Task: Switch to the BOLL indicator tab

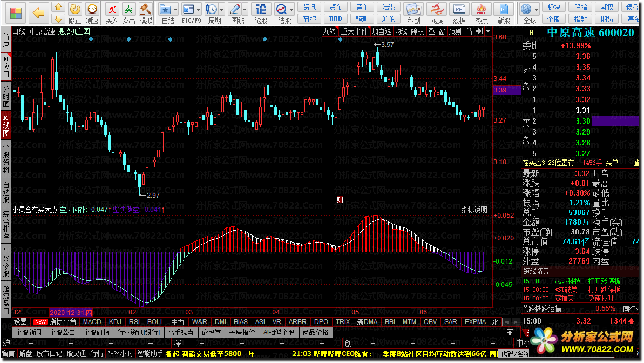Action: (x=155, y=322)
